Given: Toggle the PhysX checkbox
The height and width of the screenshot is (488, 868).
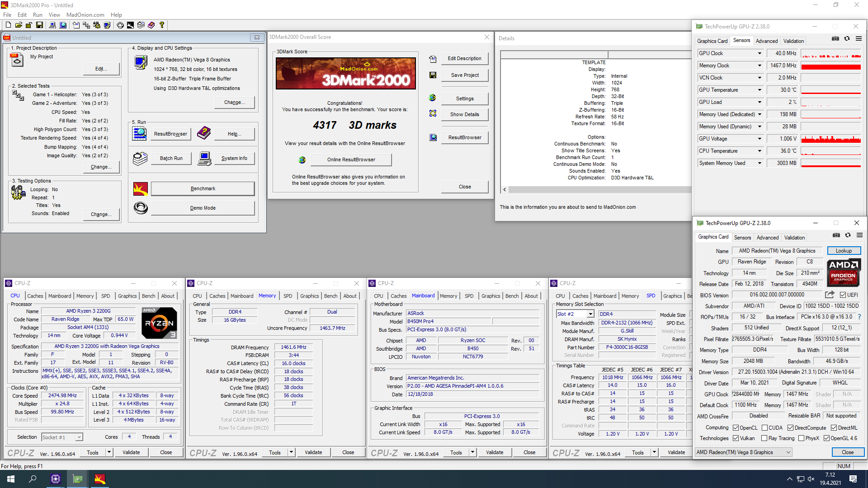Looking at the screenshot, I should pos(801,438).
